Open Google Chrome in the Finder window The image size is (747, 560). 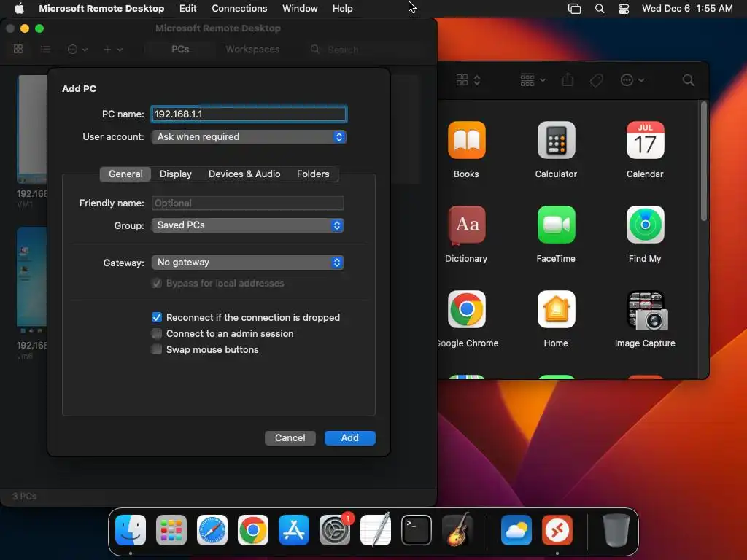(466, 309)
